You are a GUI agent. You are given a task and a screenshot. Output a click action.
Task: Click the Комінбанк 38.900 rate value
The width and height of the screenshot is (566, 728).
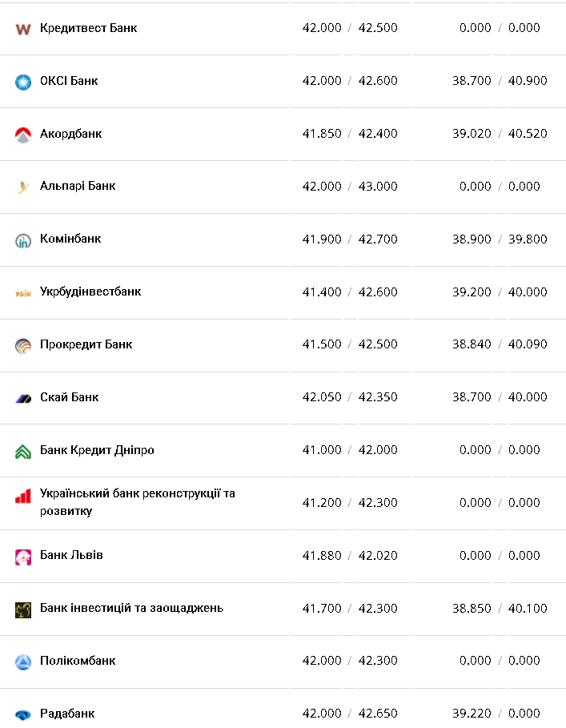click(x=472, y=239)
